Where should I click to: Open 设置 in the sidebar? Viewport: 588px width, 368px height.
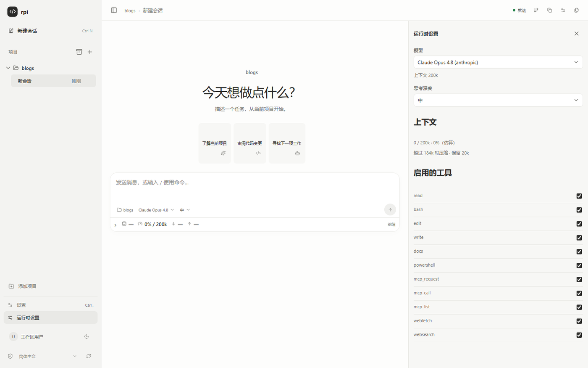coord(50,305)
